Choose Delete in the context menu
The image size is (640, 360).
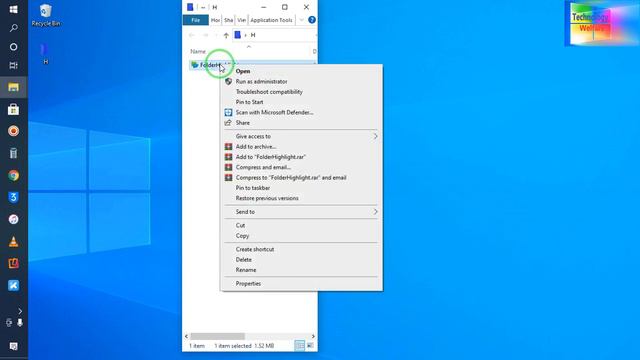pyautogui.click(x=244, y=260)
